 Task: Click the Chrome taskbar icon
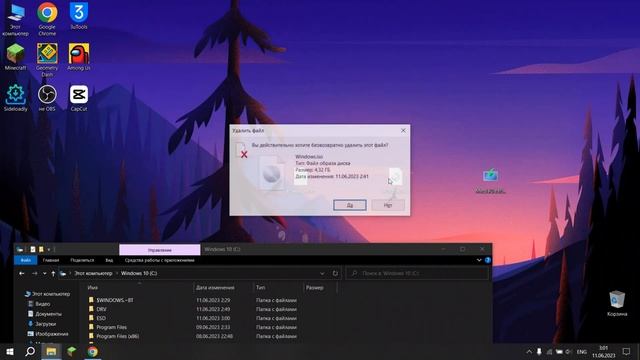[x=93, y=351]
